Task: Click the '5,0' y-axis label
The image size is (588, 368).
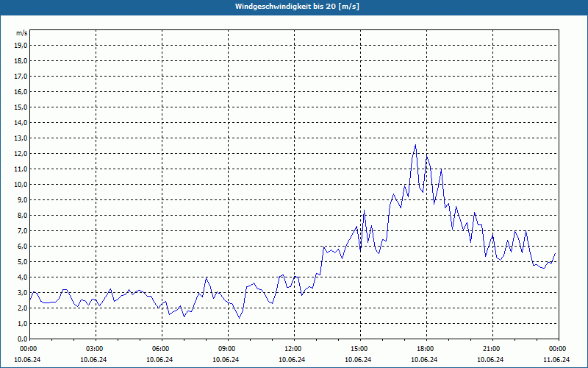Action: click(x=23, y=262)
